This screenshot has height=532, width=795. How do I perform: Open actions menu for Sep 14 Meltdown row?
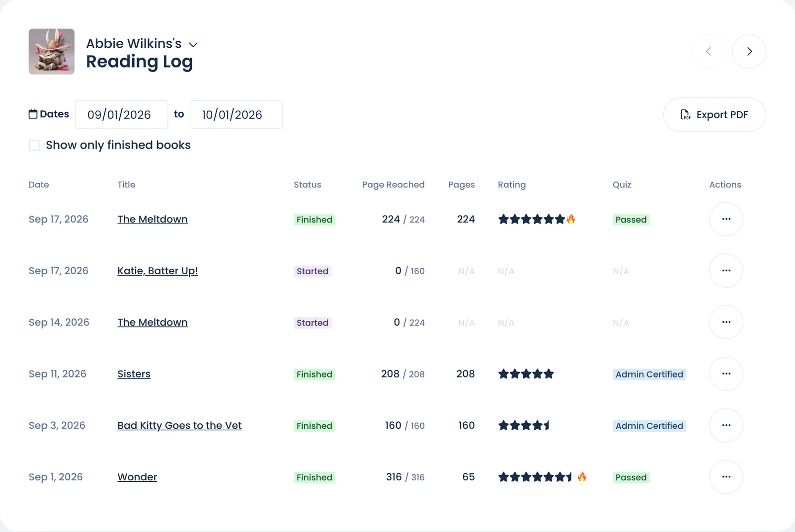[x=726, y=322]
